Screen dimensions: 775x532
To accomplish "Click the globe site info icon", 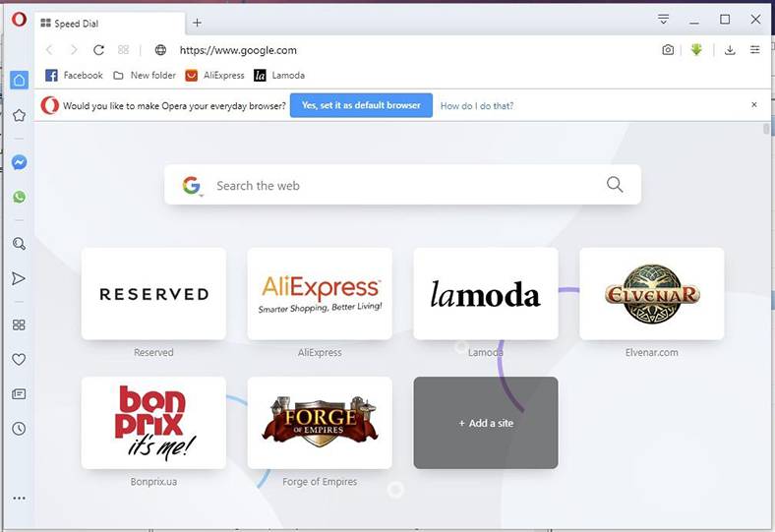I will 160,50.
